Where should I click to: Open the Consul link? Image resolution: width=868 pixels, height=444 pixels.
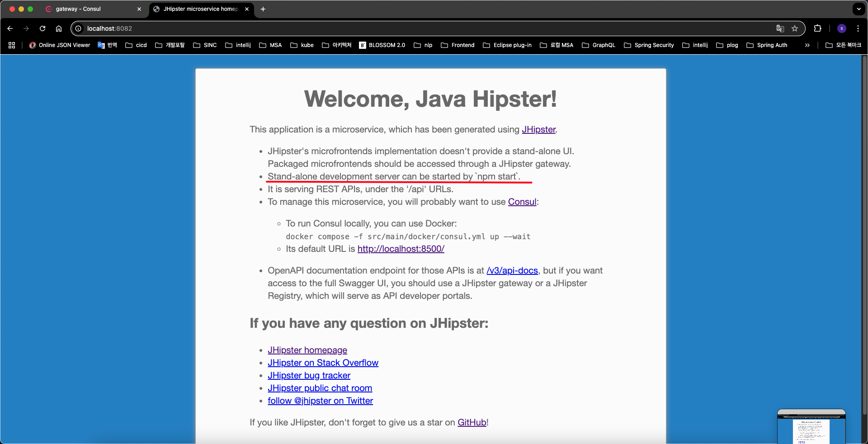(x=522, y=202)
